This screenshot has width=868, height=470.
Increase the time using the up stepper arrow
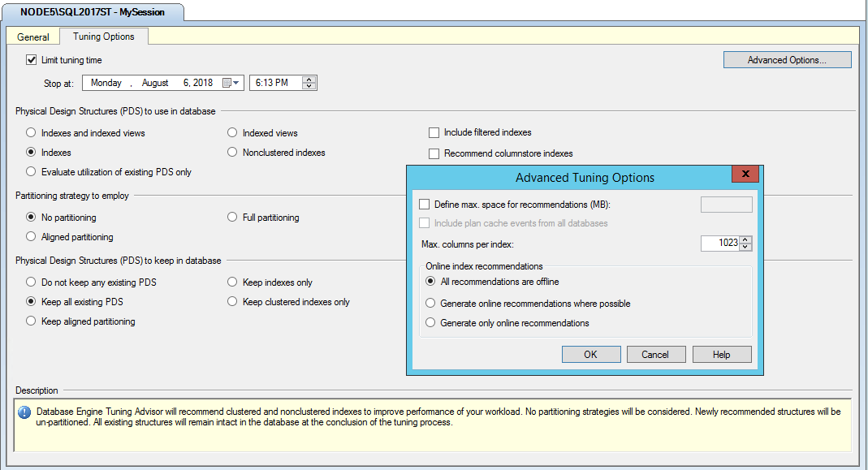click(308, 79)
